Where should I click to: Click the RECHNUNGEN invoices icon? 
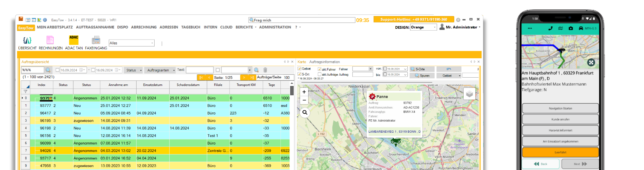(50, 41)
